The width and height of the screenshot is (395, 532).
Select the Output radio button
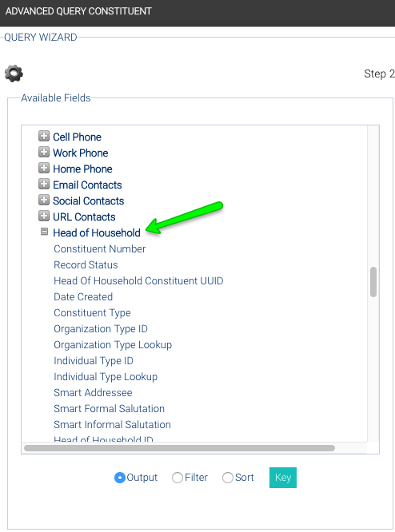pyautogui.click(x=120, y=478)
